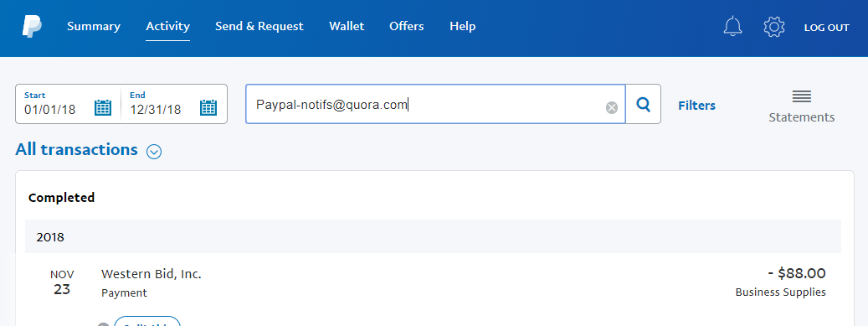
Task: Click the Completed section heading
Action: pyautogui.click(x=61, y=198)
